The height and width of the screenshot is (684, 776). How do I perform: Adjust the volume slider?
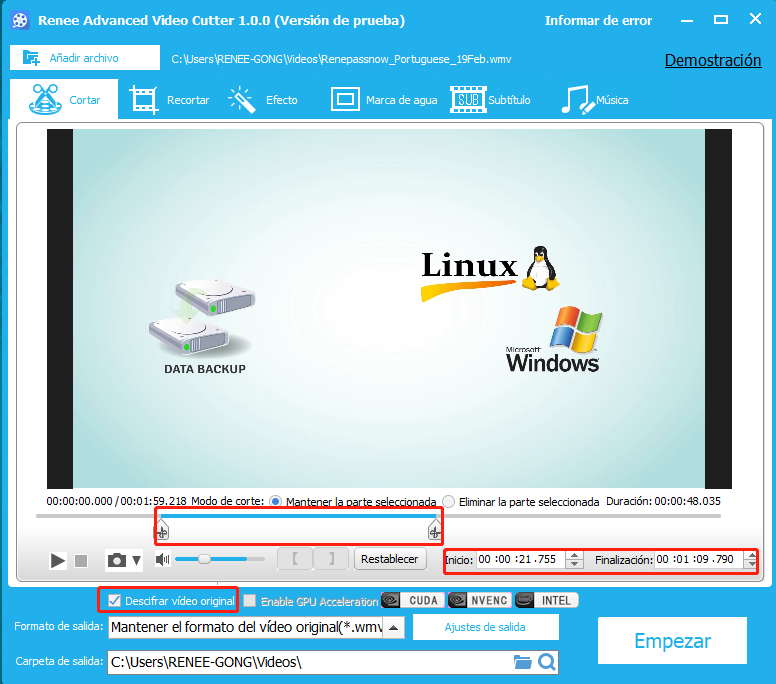click(219, 559)
